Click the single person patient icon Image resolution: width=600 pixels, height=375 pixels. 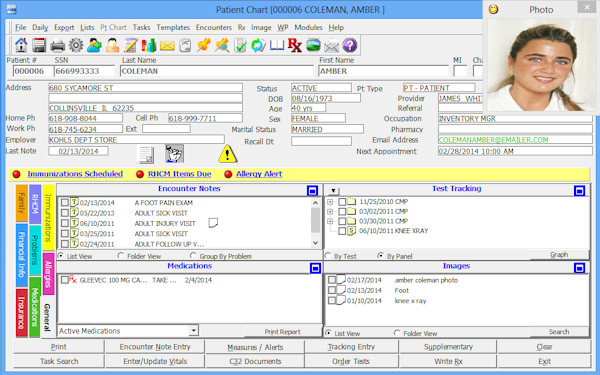click(112, 45)
